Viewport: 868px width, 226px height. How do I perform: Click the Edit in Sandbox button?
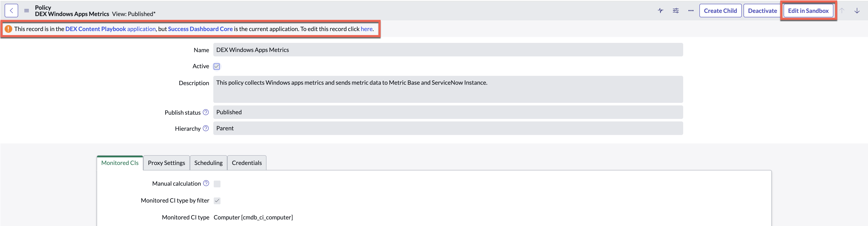[808, 11]
